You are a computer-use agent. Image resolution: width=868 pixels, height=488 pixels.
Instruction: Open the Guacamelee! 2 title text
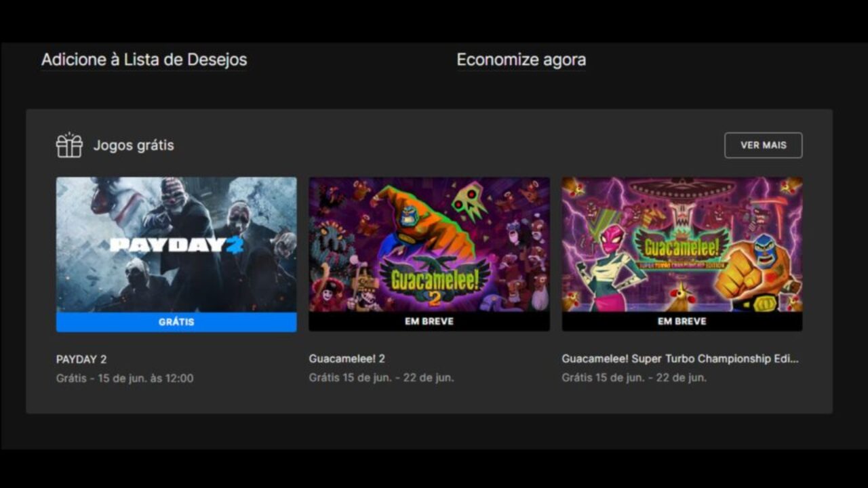[347, 359]
